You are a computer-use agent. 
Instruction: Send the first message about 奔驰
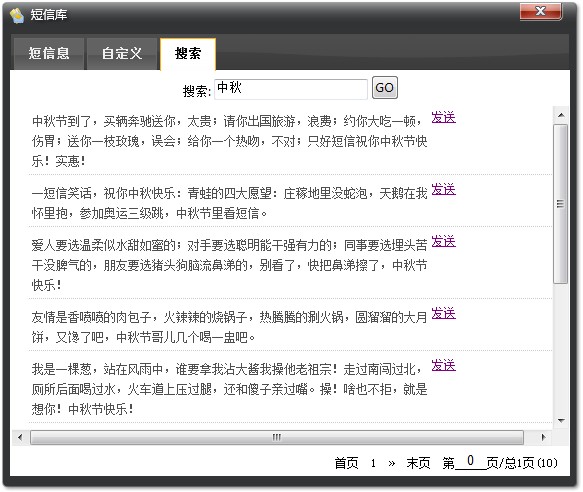click(443, 118)
